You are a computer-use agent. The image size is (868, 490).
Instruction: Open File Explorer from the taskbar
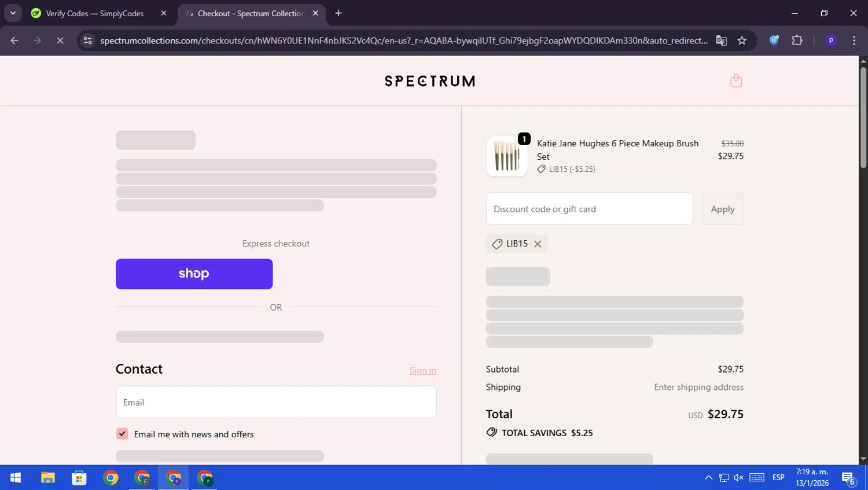47,478
